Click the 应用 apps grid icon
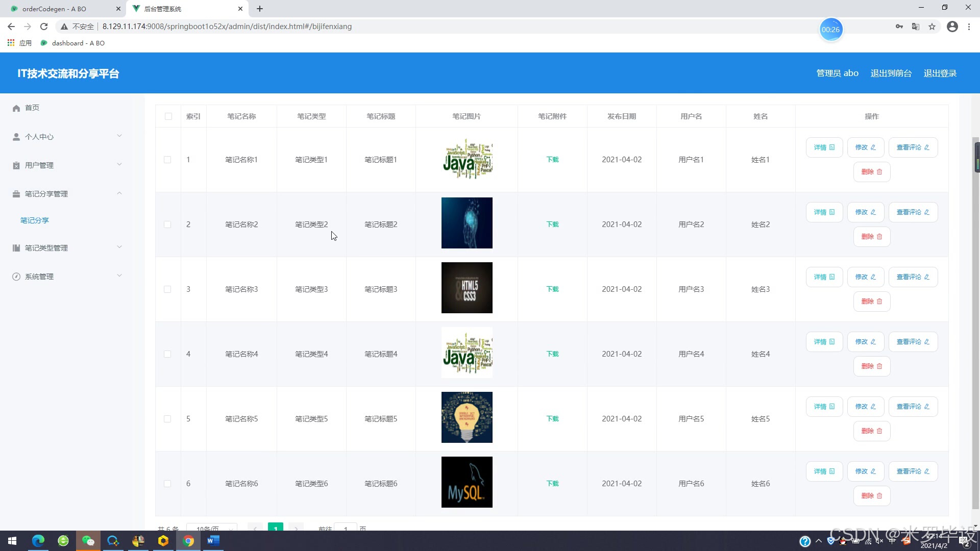The image size is (980, 551). [11, 43]
